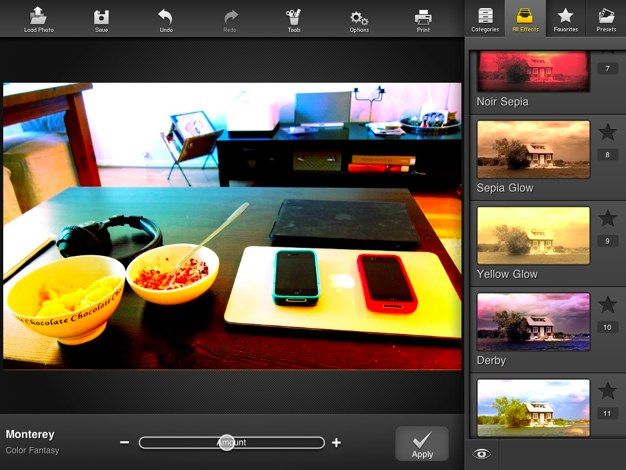Click the number 11 badge
The image size is (626, 470).
point(607,413)
